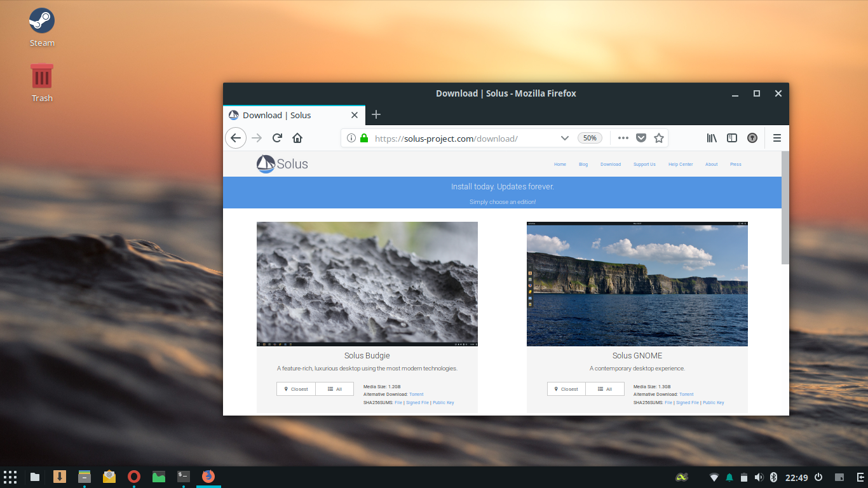Open the Blog nav link
868x488 pixels.
tap(583, 165)
